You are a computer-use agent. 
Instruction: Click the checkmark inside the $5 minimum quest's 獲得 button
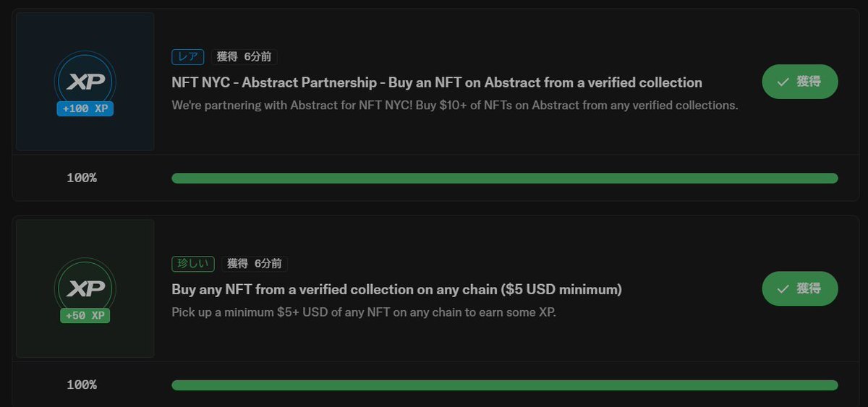pyautogui.click(x=783, y=289)
